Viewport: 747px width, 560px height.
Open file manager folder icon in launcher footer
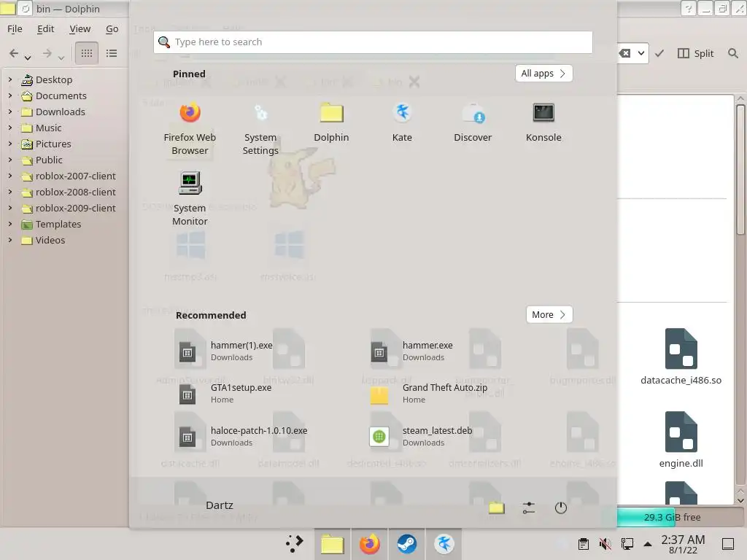496,507
